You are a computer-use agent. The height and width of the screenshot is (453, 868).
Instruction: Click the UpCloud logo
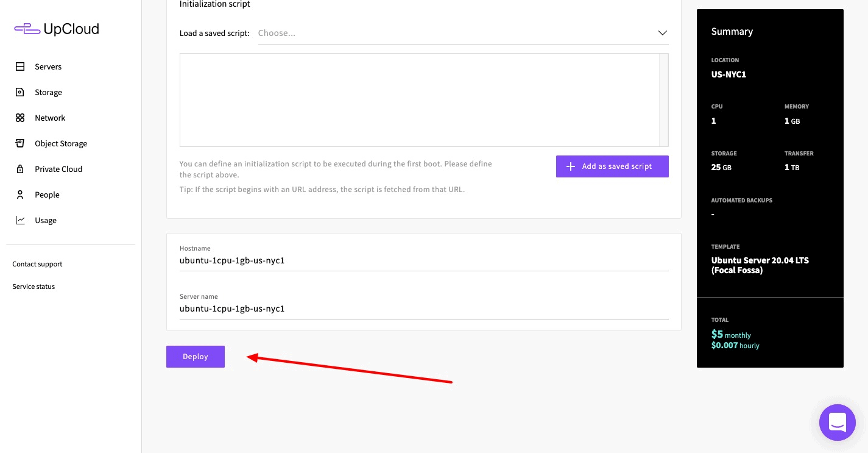pos(57,29)
